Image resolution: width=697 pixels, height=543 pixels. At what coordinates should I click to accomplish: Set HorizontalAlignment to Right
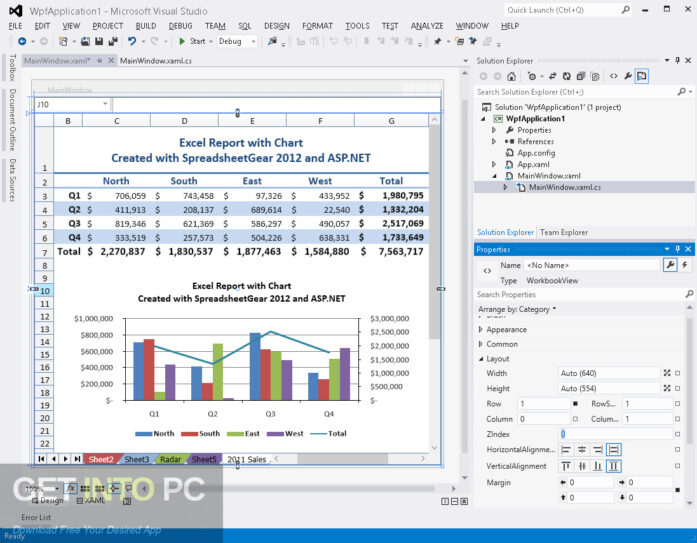pyautogui.click(x=598, y=450)
